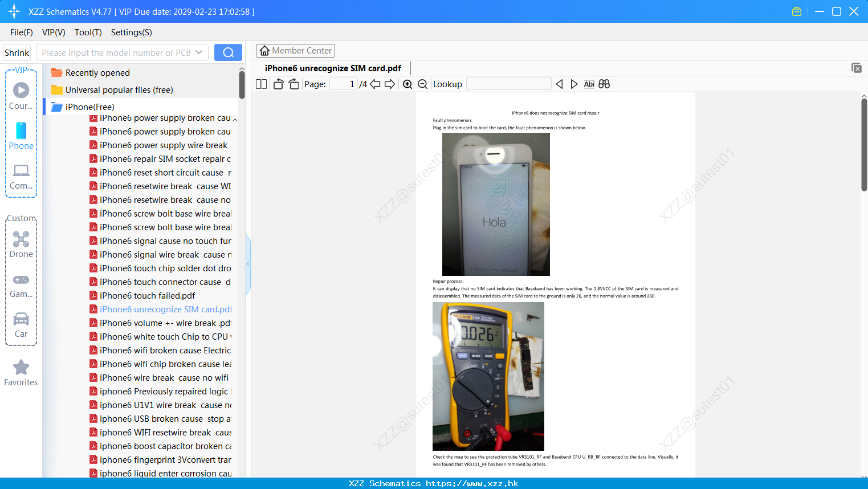
Task: Click the multimeter photo in PDF
Action: pos(488,376)
